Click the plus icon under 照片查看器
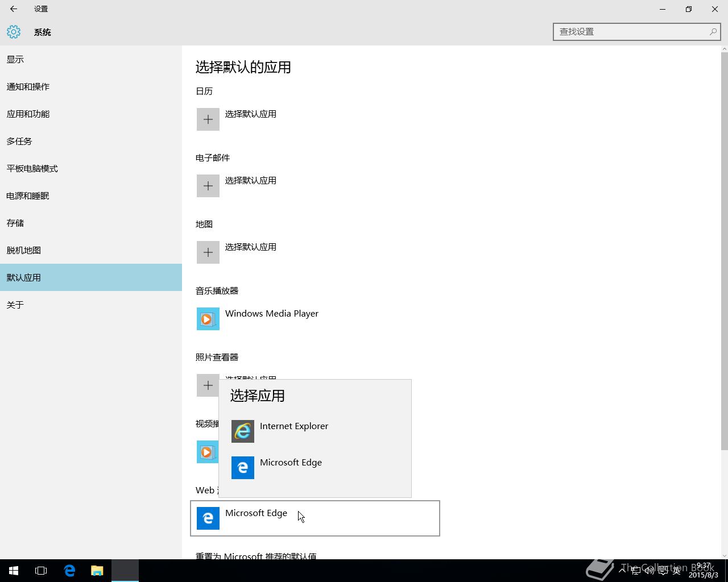Viewport: 728px width, 582px height. coord(208,385)
